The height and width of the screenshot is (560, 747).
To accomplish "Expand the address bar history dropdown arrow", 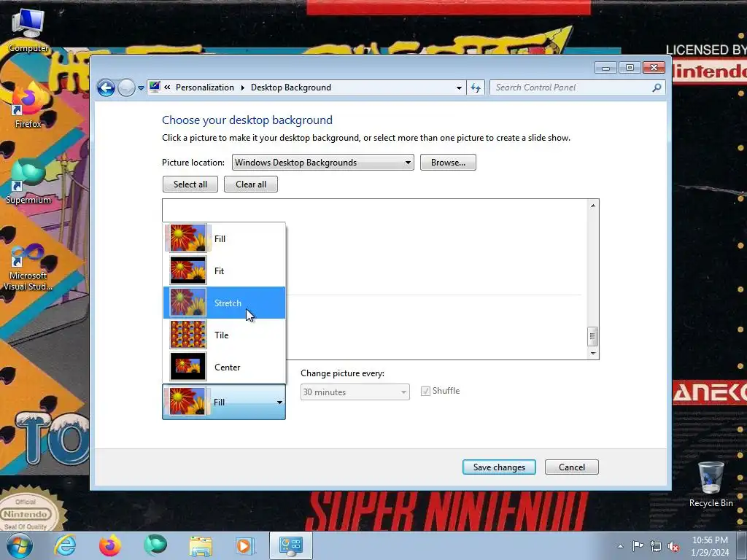I will click(459, 87).
